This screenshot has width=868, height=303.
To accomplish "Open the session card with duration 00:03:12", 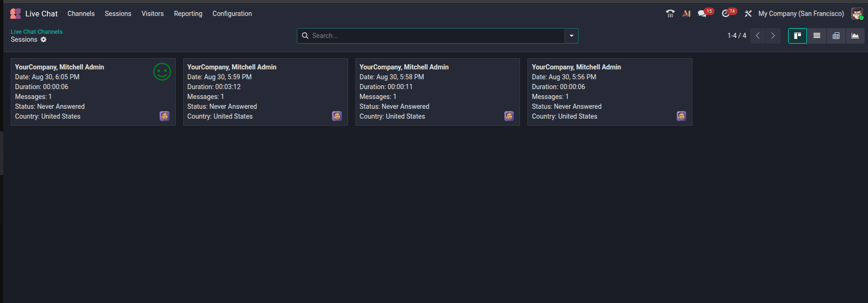I will (265, 92).
